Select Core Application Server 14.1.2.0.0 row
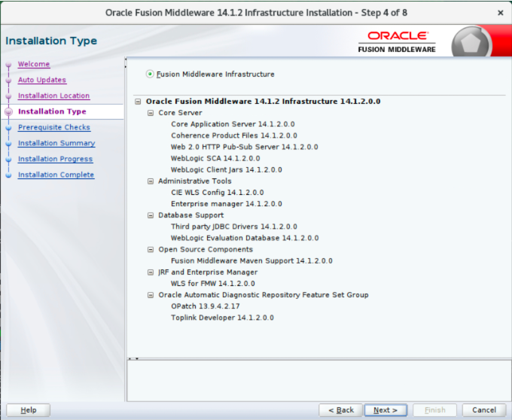This screenshot has width=512, height=420. tap(233, 124)
